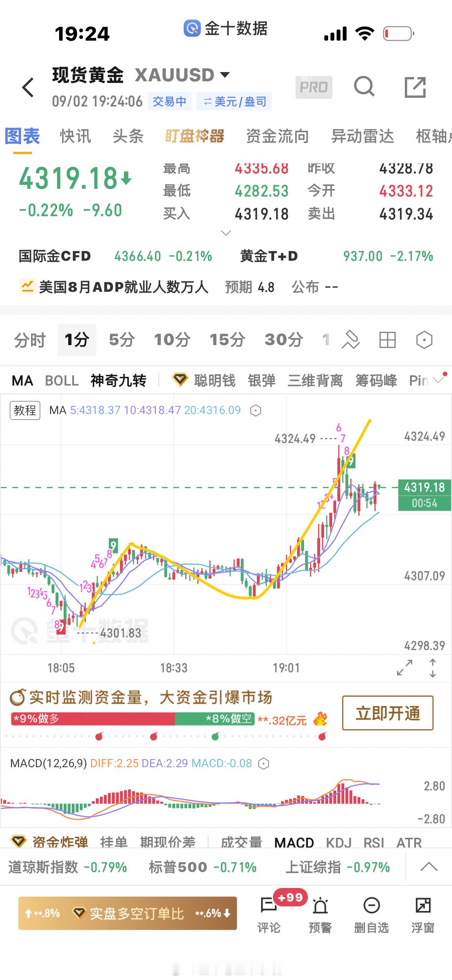Switch to 头条 tab
Screen dimensions: 452x980
[x=128, y=136]
